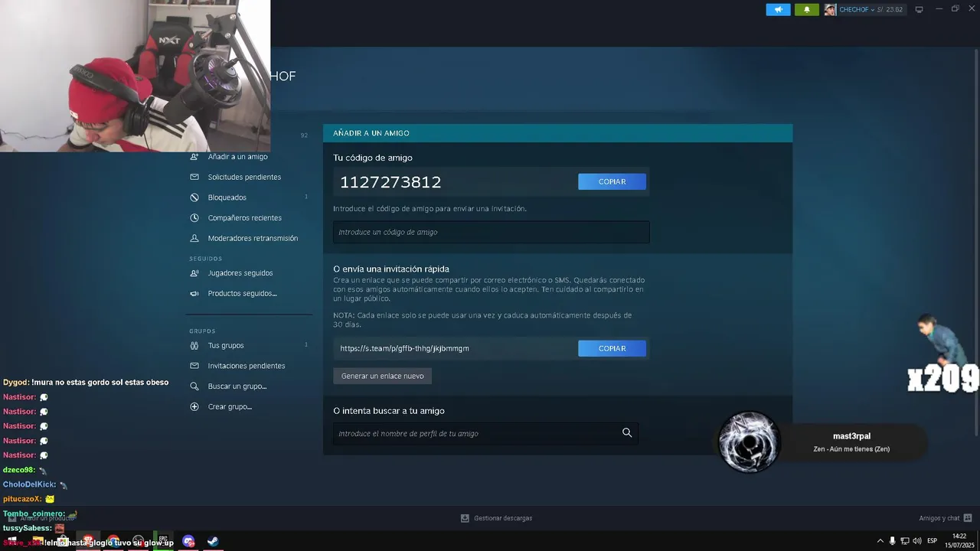980x551 pixels.
Task: Click the Solicitudes pendientes envelope icon
Action: (x=194, y=177)
